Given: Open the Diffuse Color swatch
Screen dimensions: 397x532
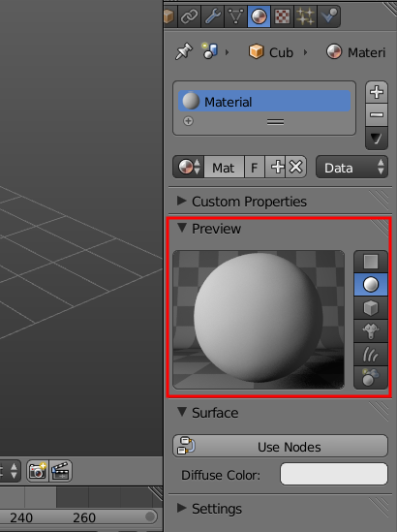Looking at the screenshot, I should pyautogui.click(x=334, y=474).
